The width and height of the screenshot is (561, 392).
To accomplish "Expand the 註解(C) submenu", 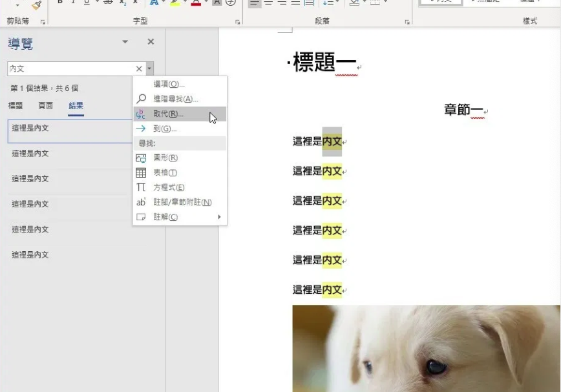I will (180, 217).
